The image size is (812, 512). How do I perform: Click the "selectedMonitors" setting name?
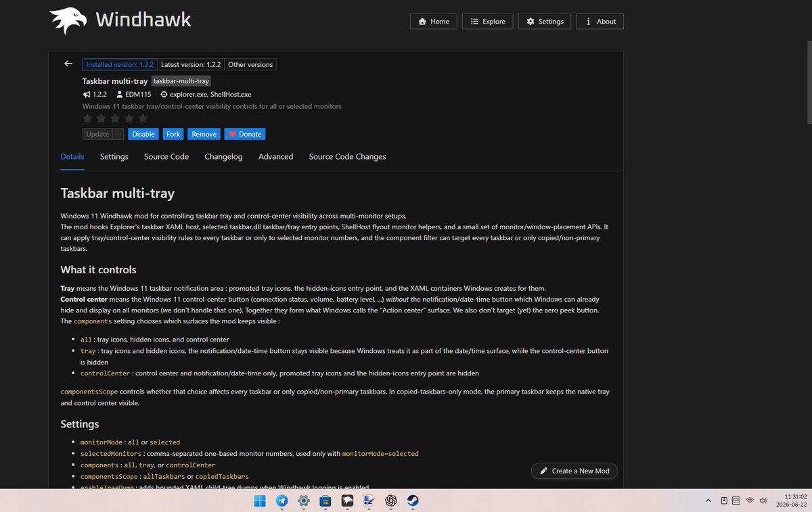112,453
